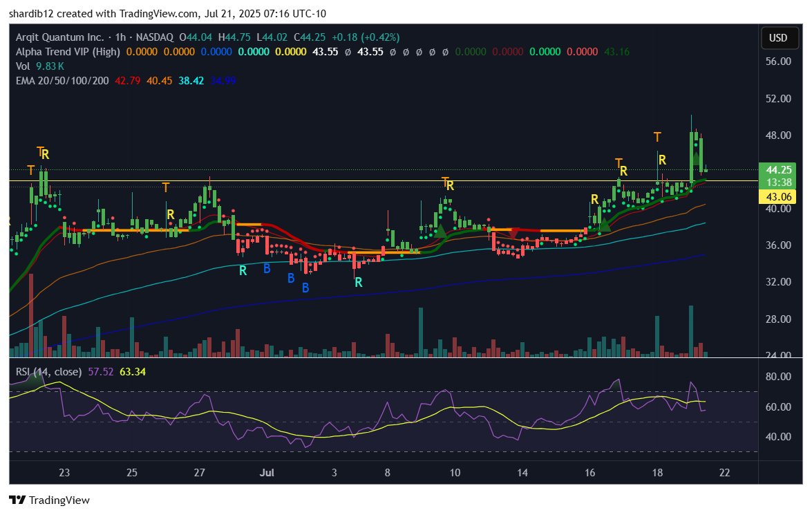Click the high value H44.75
This screenshot has height=515, width=812.
(234, 37)
